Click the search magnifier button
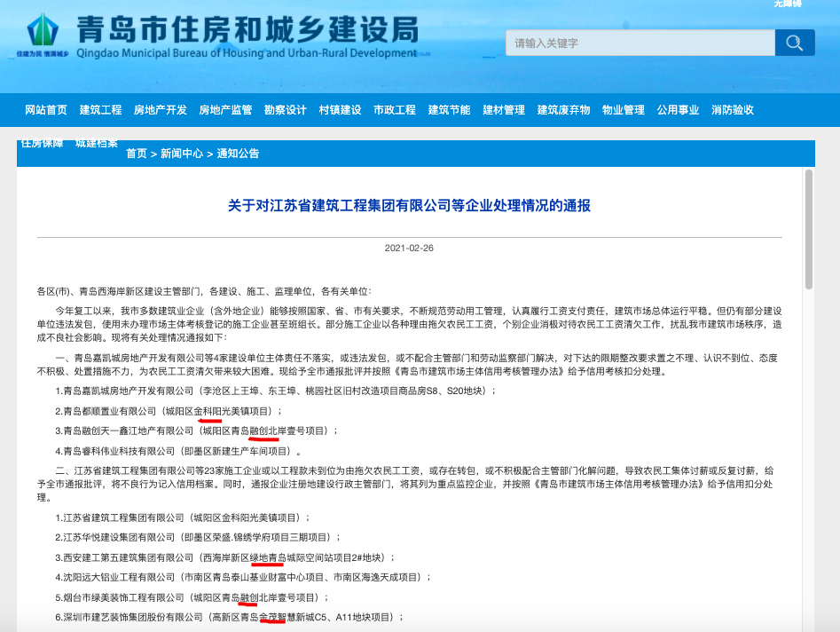840x632 pixels. click(x=794, y=43)
